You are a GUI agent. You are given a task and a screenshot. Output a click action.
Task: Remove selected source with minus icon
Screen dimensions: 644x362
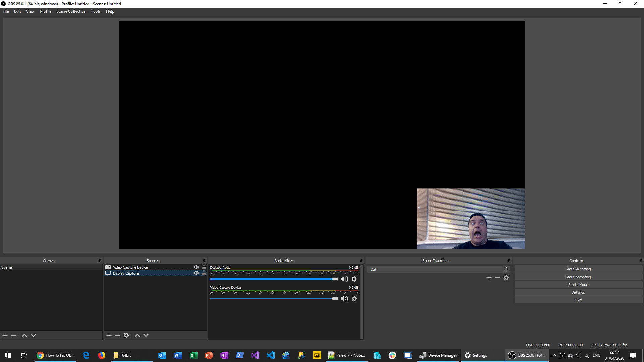[x=118, y=335]
